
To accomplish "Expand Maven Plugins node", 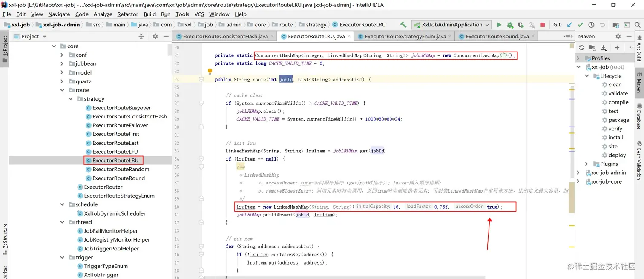I will click(587, 164).
